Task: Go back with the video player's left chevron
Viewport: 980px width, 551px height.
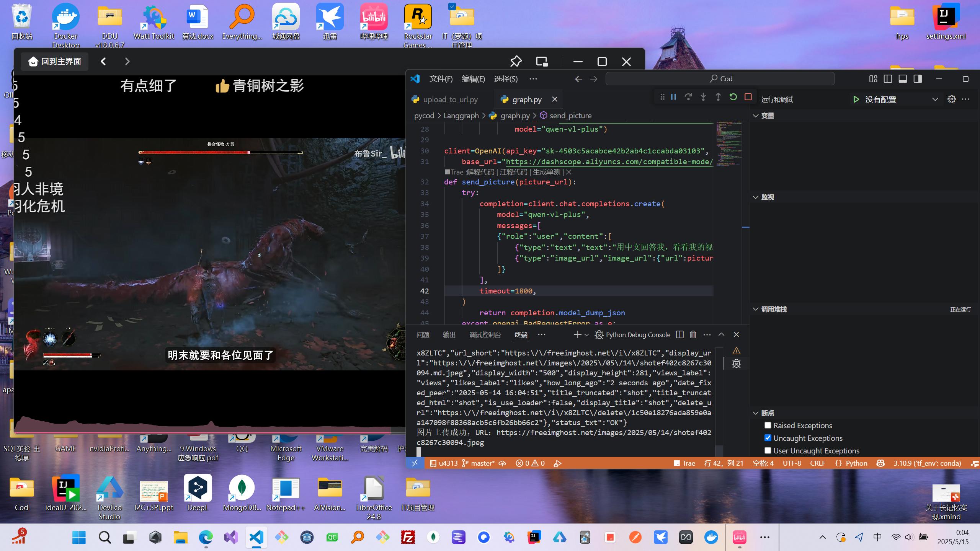Action: [x=103, y=61]
